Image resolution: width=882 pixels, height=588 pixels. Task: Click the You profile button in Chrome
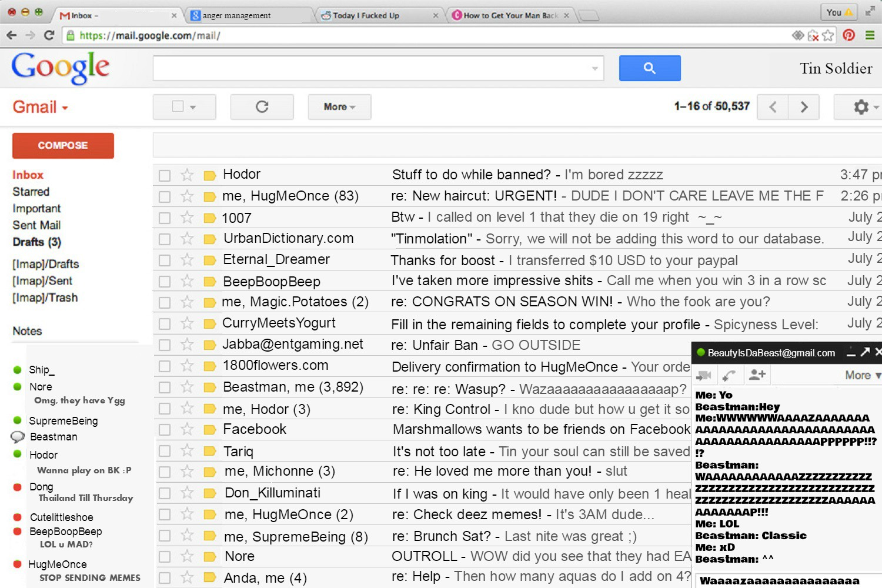[839, 12]
